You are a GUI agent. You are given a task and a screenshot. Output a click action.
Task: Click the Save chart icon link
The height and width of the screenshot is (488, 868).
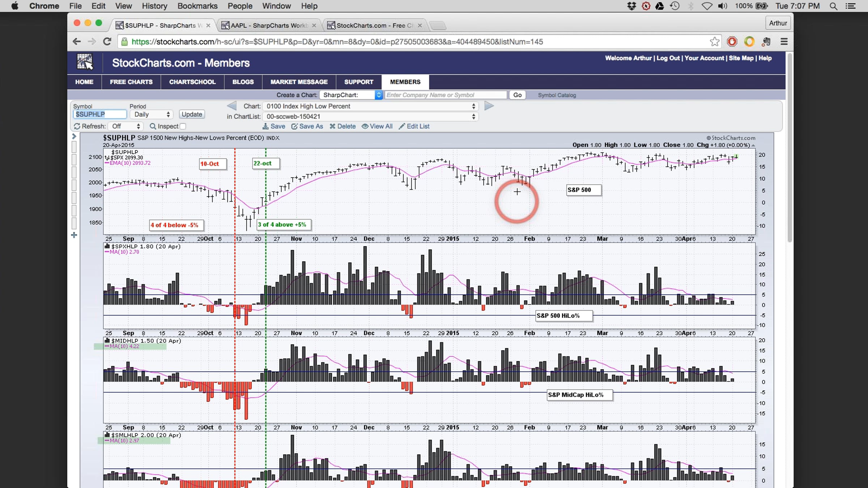tap(274, 126)
